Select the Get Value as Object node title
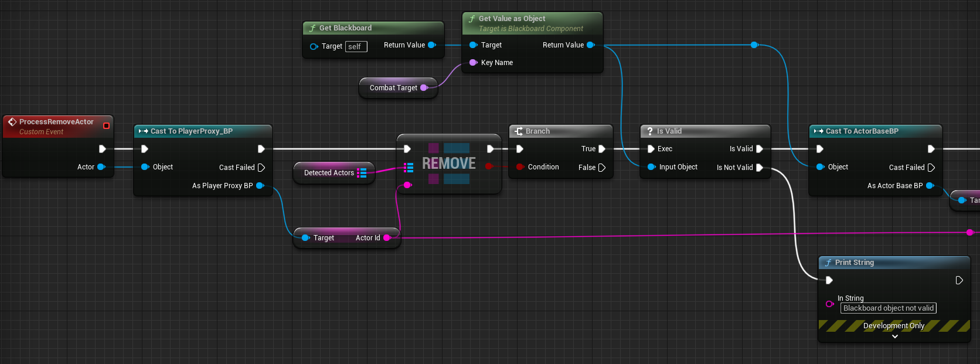The image size is (980, 364). (x=512, y=19)
